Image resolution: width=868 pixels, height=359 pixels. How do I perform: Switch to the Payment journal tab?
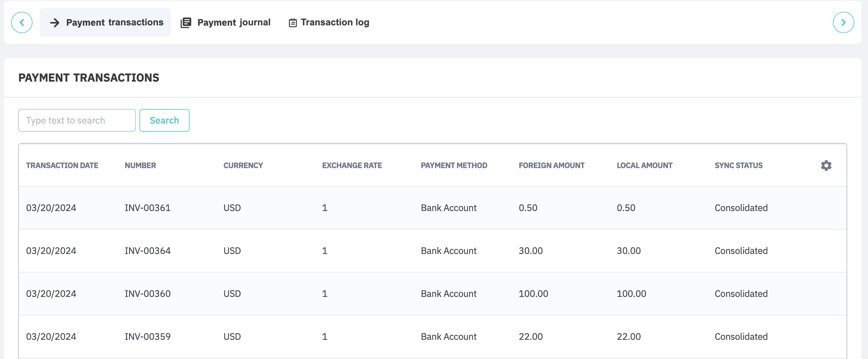click(233, 22)
